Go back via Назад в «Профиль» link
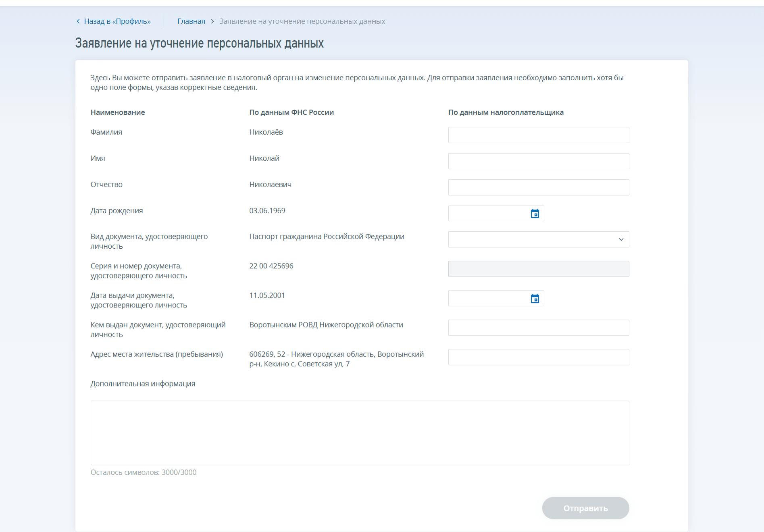The image size is (764, 532). [x=117, y=21]
